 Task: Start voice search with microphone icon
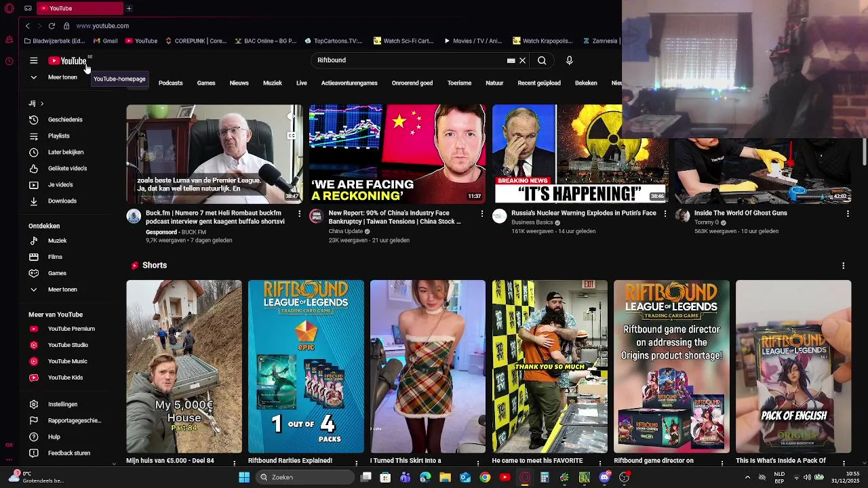point(570,60)
